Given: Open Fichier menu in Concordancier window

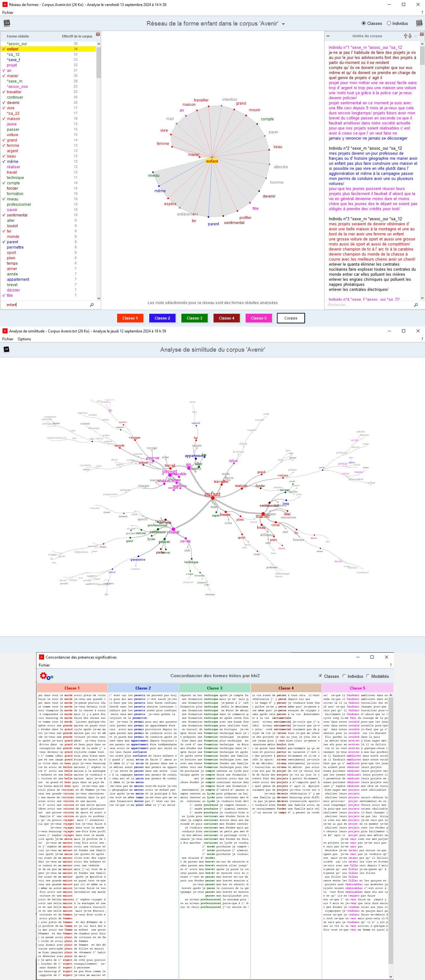Looking at the screenshot, I should tap(44, 665).
